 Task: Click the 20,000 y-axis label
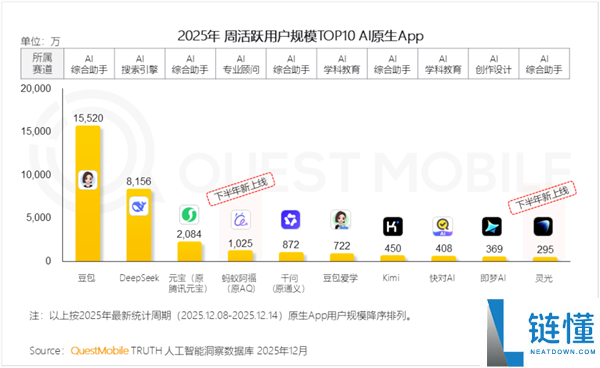pyautogui.click(x=36, y=88)
